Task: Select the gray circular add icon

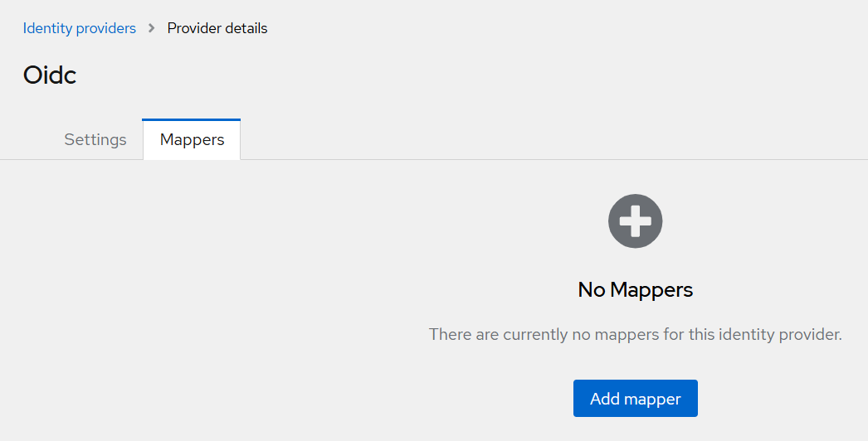Action: tap(635, 221)
